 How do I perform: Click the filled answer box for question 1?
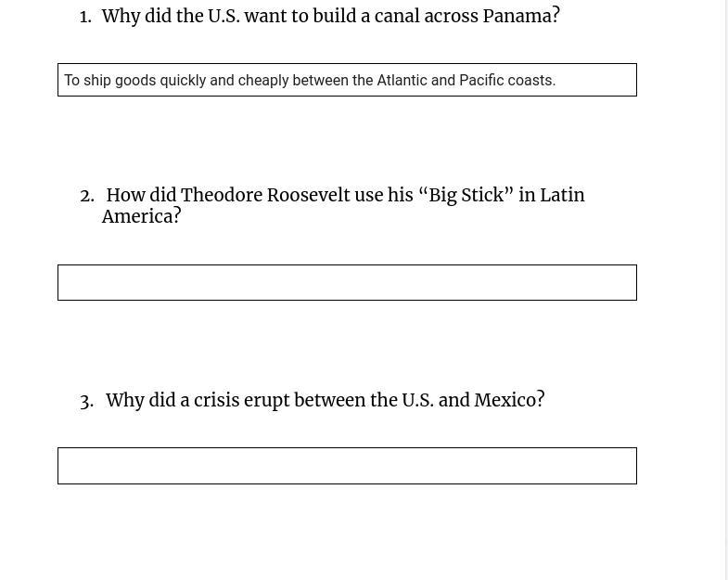point(347,80)
